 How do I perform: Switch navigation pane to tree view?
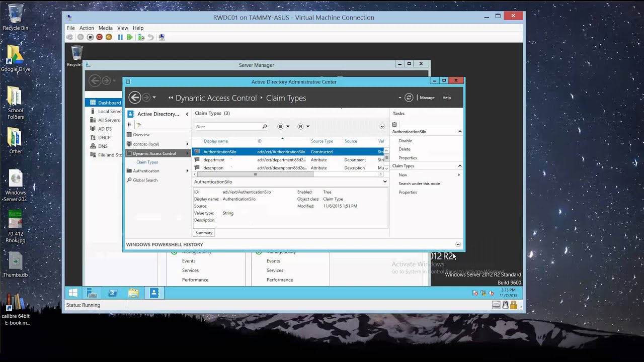(139, 125)
